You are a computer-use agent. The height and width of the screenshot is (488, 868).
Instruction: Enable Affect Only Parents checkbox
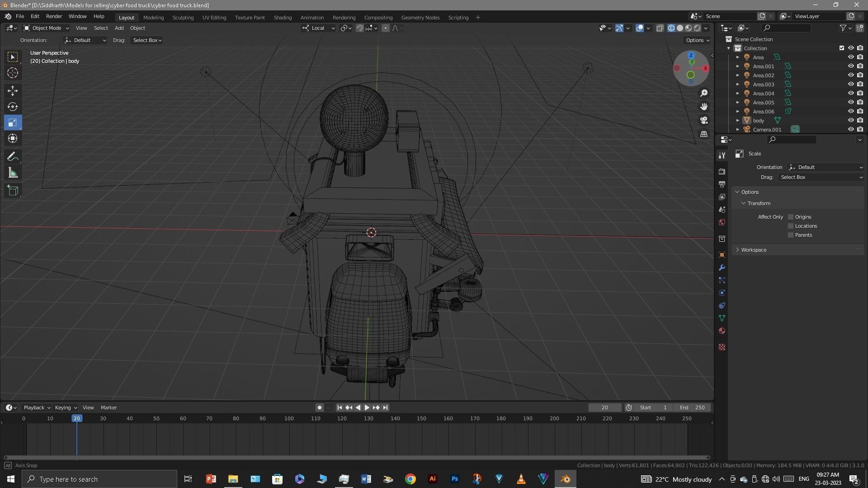click(x=791, y=235)
